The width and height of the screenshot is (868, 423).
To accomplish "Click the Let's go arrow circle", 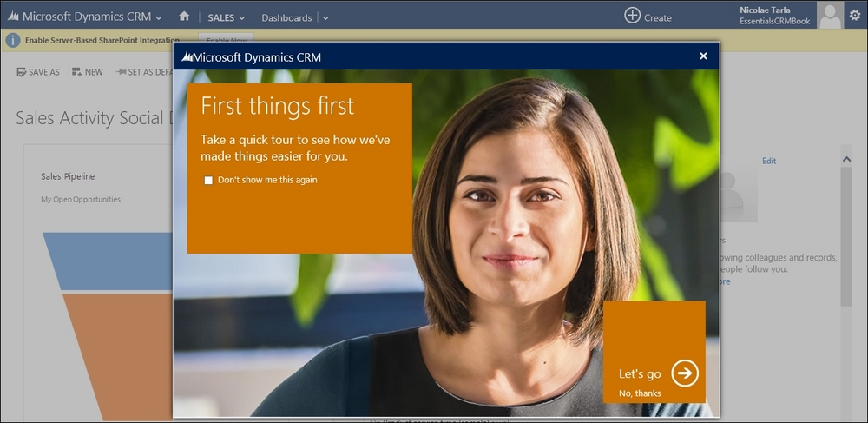I will coord(685,373).
